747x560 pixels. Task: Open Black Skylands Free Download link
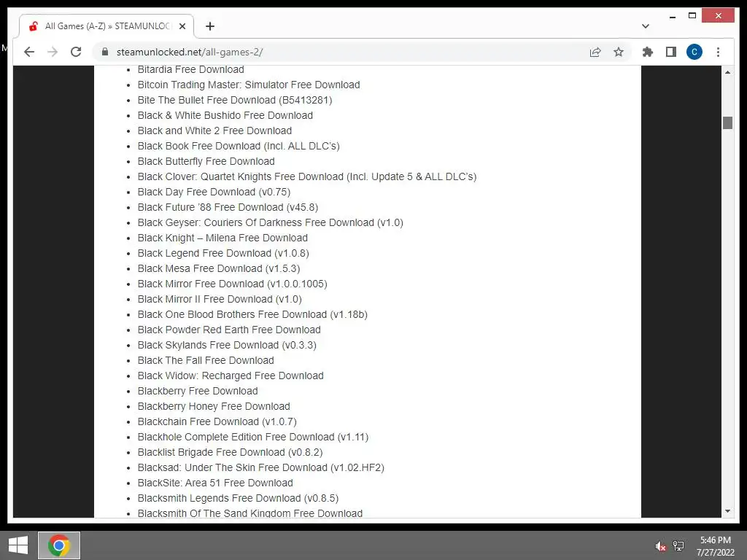point(228,345)
